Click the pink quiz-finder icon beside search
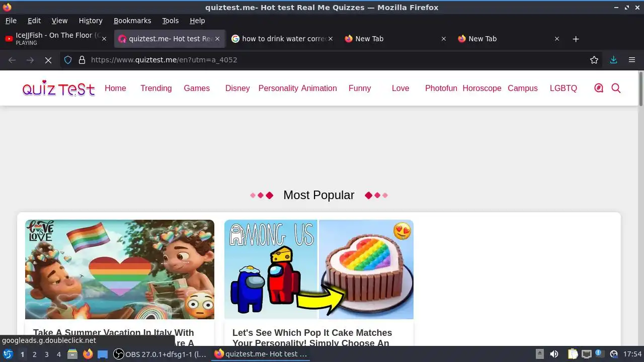 (x=599, y=88)
